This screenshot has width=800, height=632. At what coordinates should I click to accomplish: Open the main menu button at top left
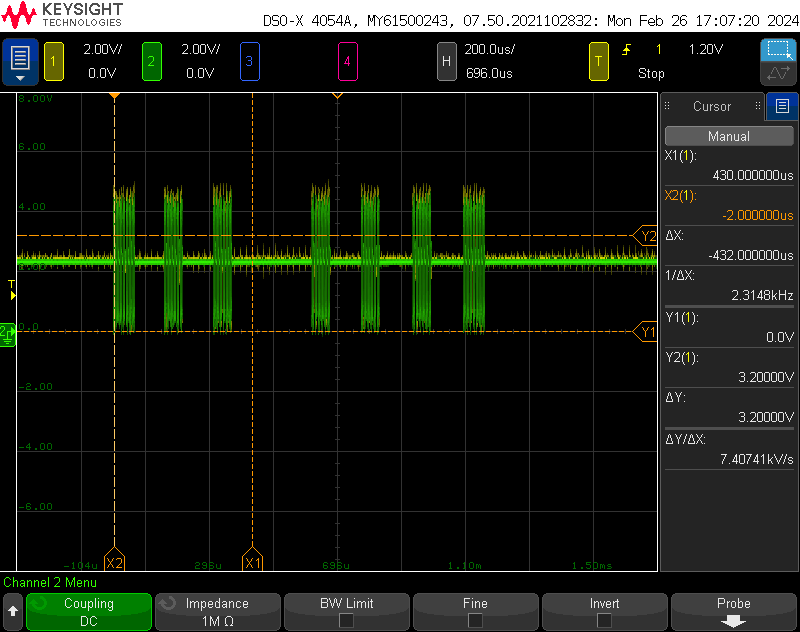pyautogui.click(x=20, y=61)
